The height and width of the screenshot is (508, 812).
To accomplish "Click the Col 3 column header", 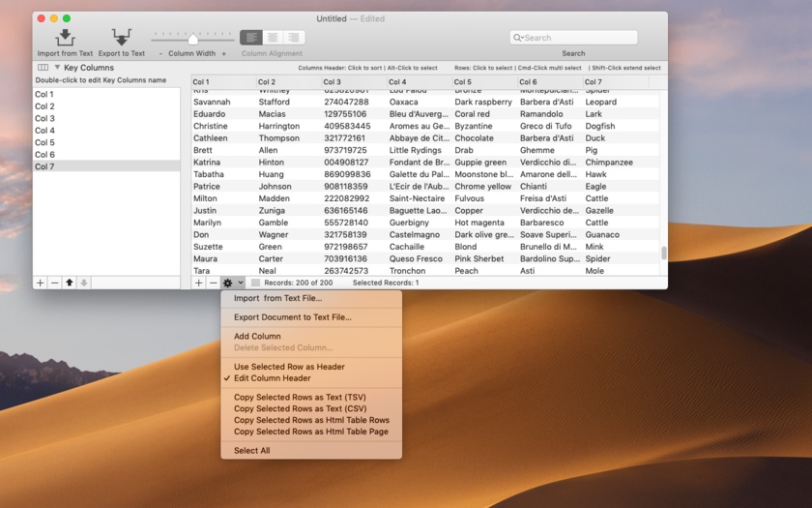I will (x=333, y=82).
